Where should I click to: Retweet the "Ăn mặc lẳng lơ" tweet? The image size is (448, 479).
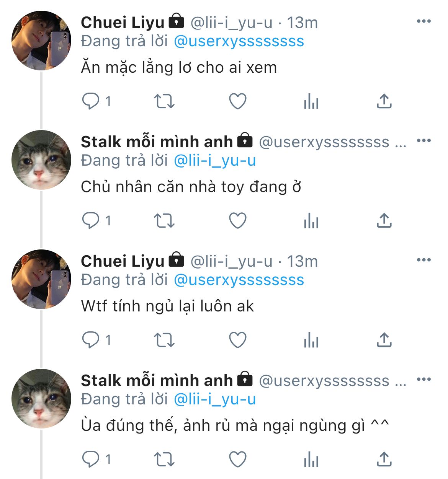(164, 101)
